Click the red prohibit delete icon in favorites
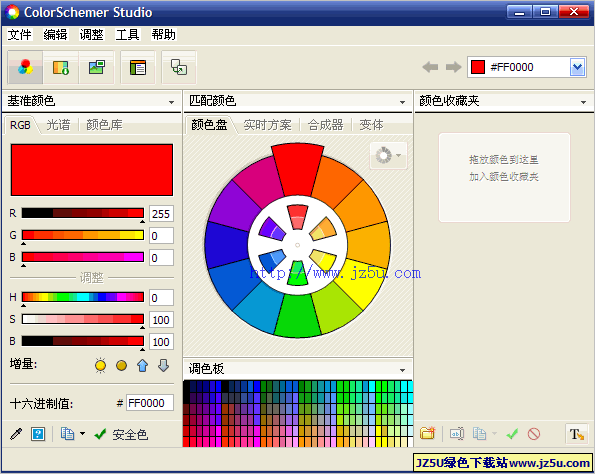This screenshot has height=474, width=595. [x=534, y=433]
